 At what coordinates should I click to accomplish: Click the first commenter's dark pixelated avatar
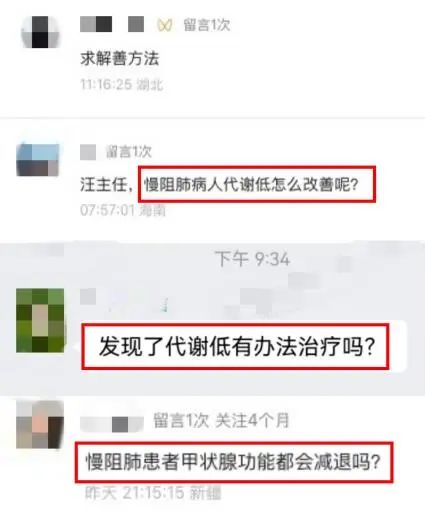(x=40, y=32)
